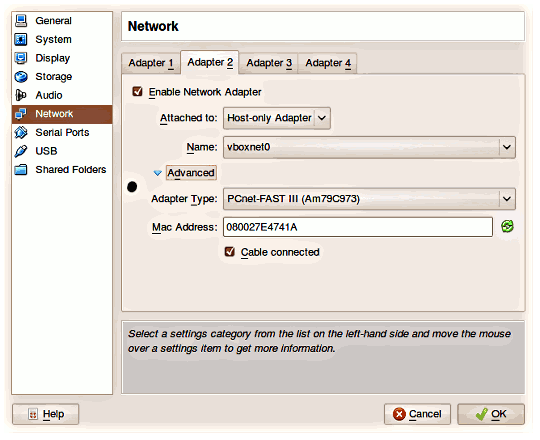Viewport: 540px width, 440px height.
Task: Open the Adapter Type combo box
Action: 369,199
